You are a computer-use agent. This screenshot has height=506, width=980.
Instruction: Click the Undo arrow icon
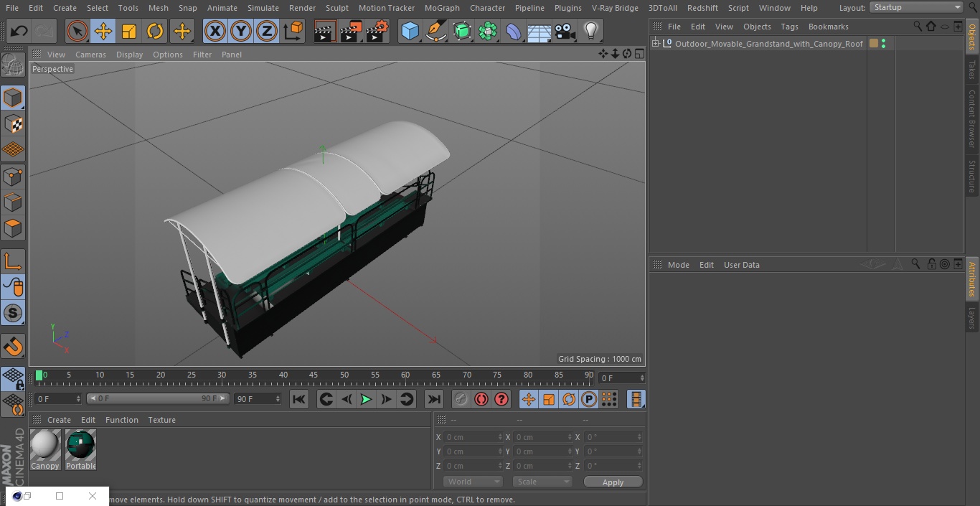pos(19,31)
